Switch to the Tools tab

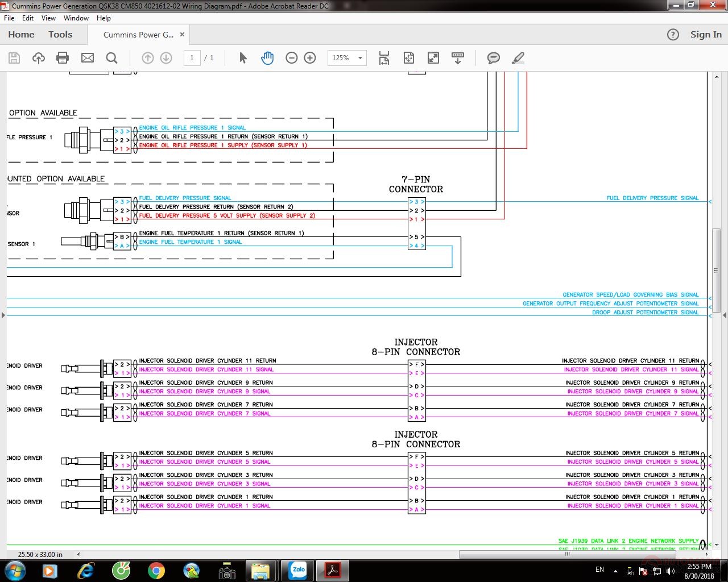point(60,35)
